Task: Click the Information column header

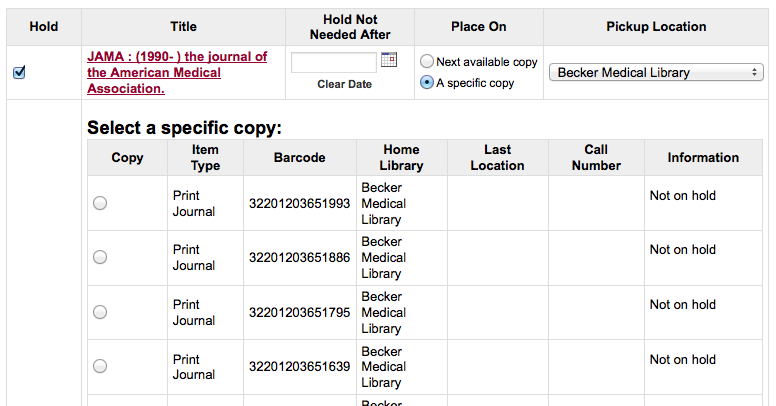Action: tap(703, 157)
